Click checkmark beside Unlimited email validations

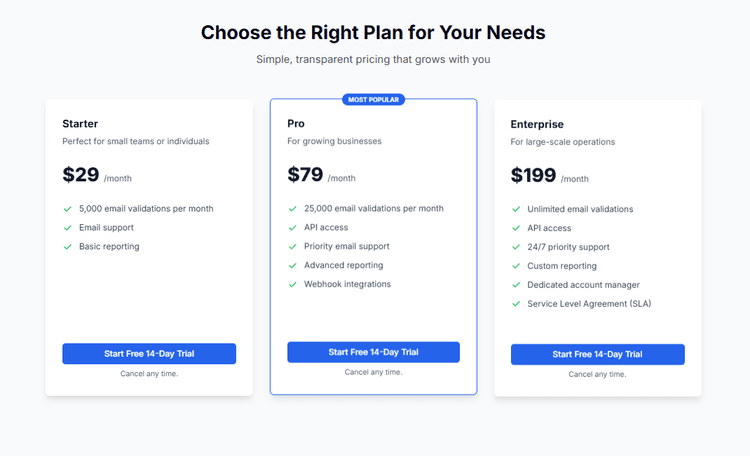click(x=516, y=209)
